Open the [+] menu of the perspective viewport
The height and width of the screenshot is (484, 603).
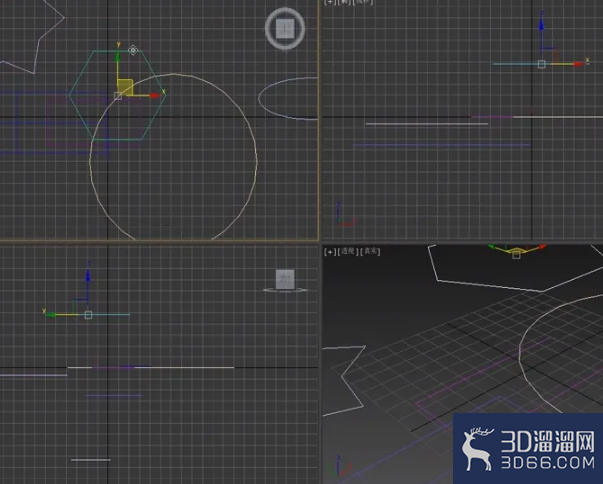(330, 252)
